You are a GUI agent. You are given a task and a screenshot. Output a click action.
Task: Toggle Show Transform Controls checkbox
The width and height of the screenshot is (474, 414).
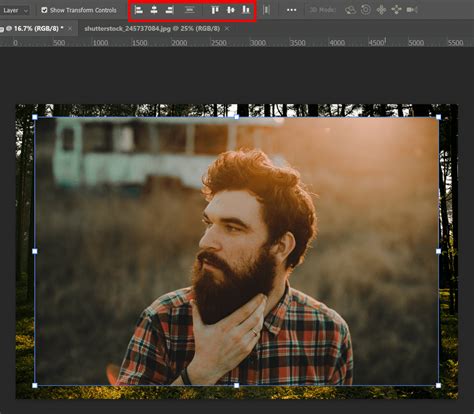click(x=44, y=10)
